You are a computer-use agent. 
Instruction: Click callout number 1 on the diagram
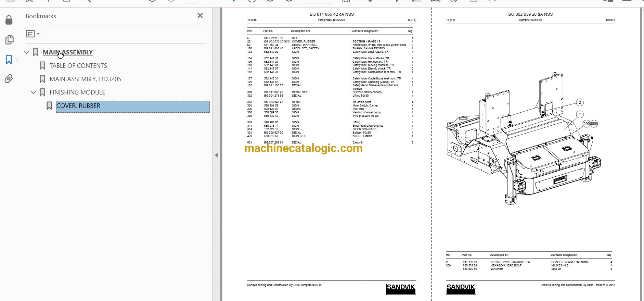580,114
